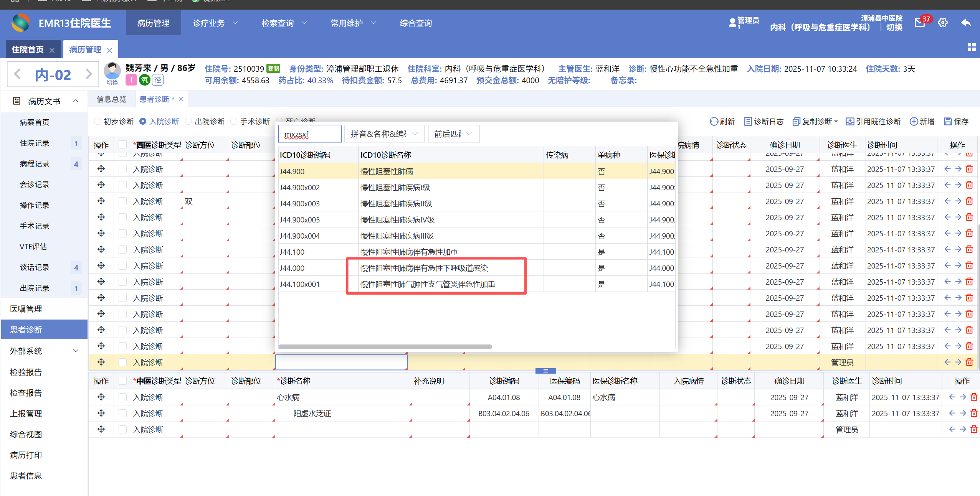Click the mxzsxf diagnosis search input field
This screenshot has width=980, height=496.
click(x=310, y=134)
